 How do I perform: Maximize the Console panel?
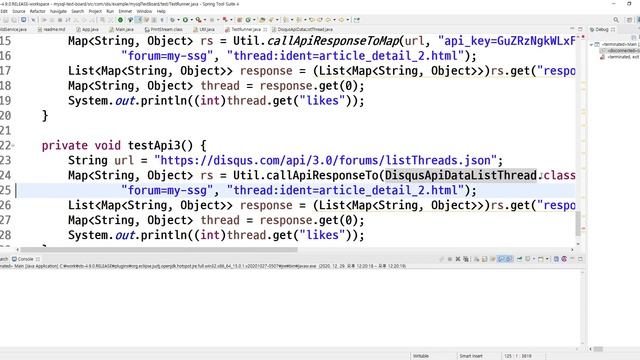[x=580, y=259]
